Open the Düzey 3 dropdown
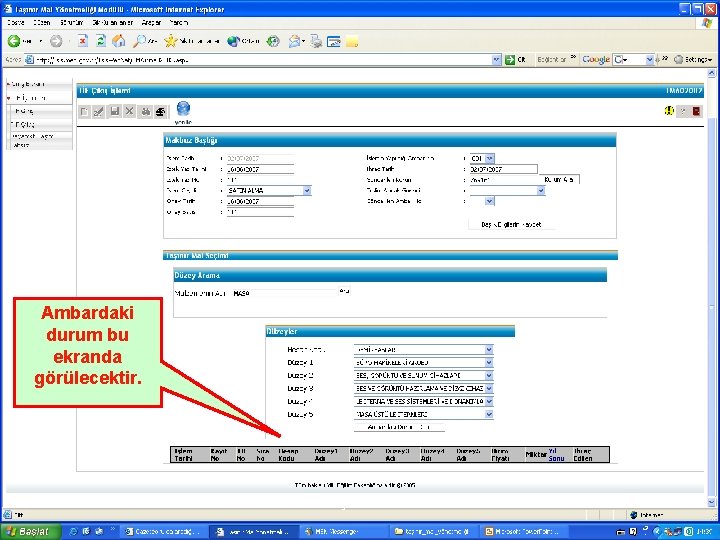Screen dimensions: 720x540 point(489,388)
